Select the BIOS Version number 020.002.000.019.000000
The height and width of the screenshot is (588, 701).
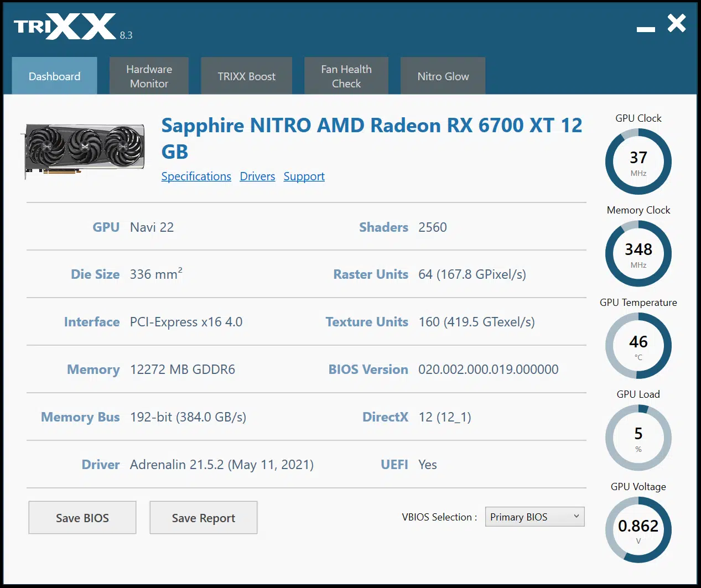click(489, 370)
